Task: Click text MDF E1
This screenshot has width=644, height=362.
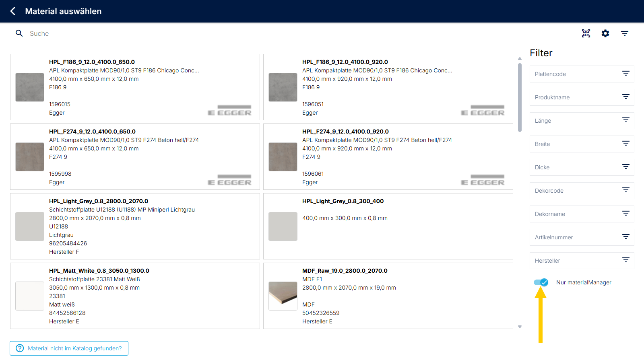Action: [312, 279]
